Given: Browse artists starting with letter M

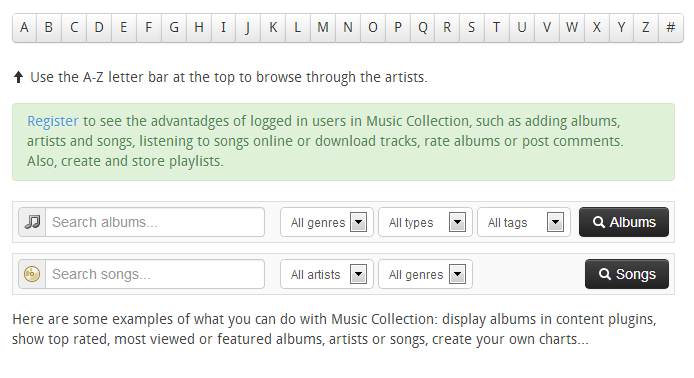Looking at the screenshot, I should [323, 28].
